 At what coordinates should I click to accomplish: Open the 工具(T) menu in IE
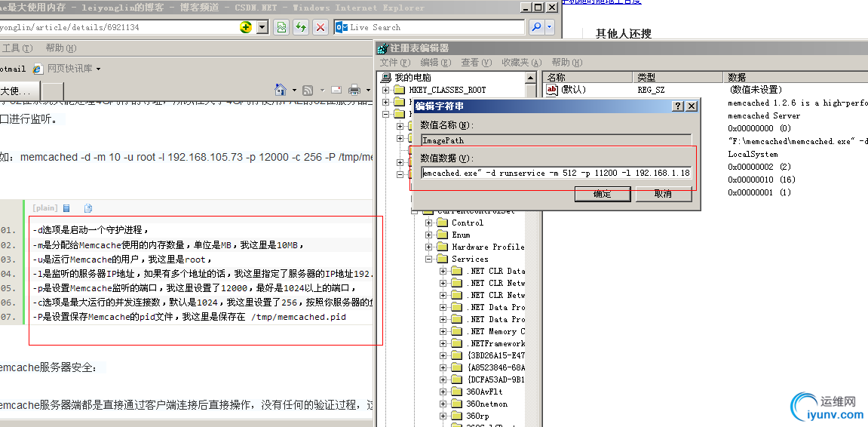click(17, 48)
